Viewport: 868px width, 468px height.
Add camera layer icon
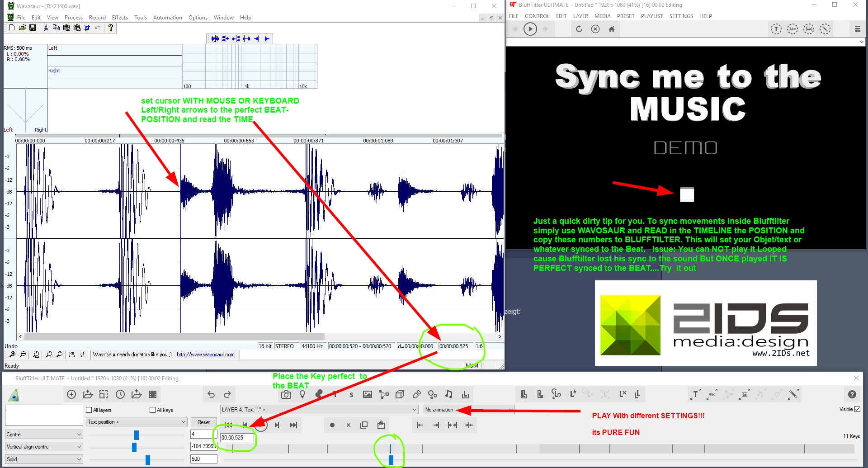[286, 394]
